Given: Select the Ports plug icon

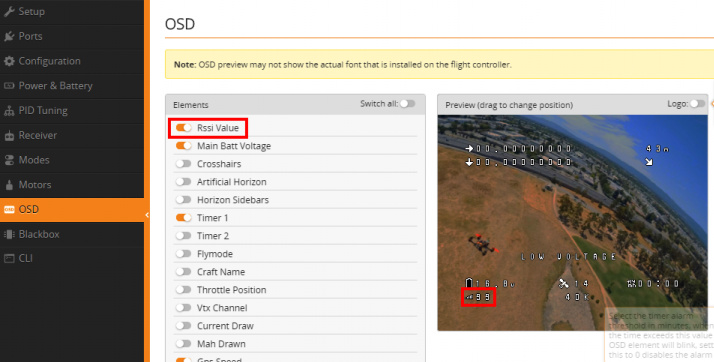Looking at the screenshot, I should (x=9, y=36).
